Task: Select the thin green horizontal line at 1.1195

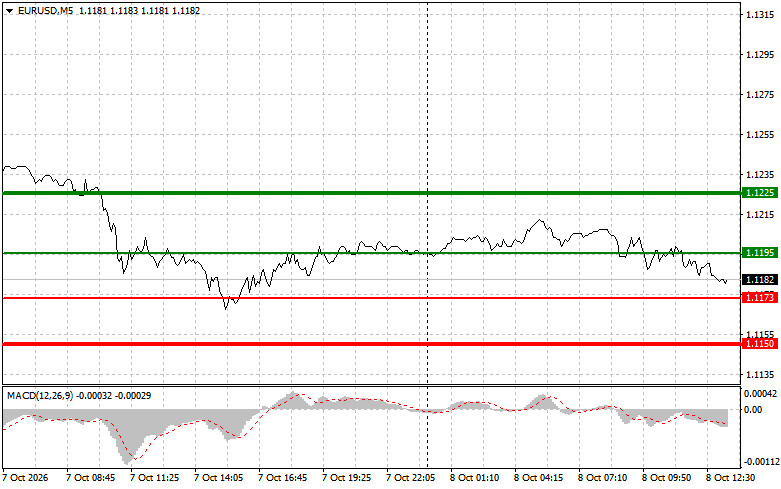Action: pos(372,253)
